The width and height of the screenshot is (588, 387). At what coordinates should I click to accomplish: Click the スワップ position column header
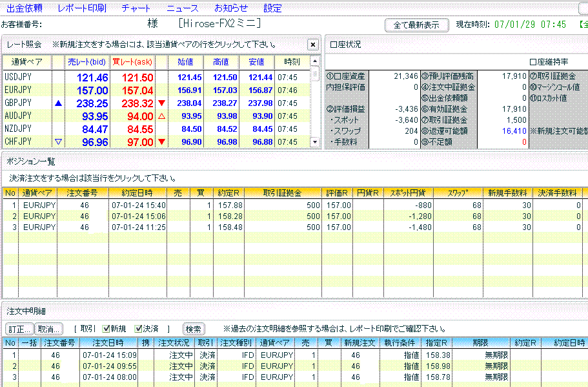[x=458, y=193]
